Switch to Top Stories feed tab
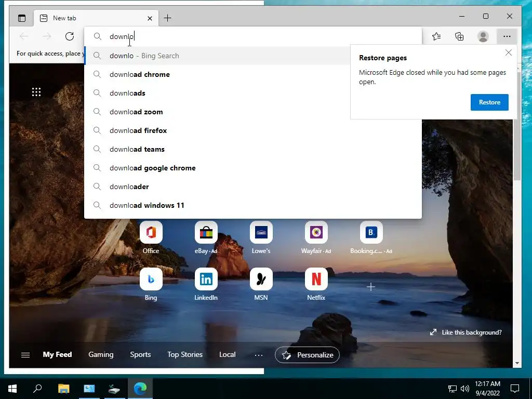This screenshot has height=399, width=532. click(x=185, y=354)
